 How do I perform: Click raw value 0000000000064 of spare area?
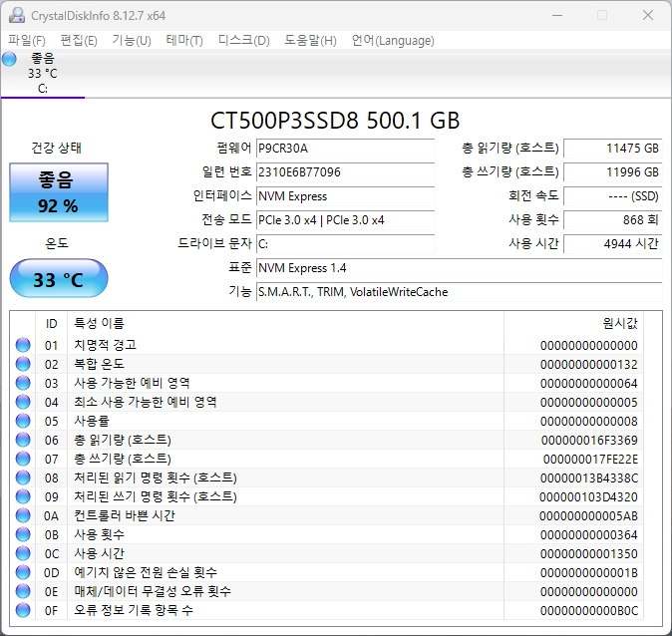point(589,383)
